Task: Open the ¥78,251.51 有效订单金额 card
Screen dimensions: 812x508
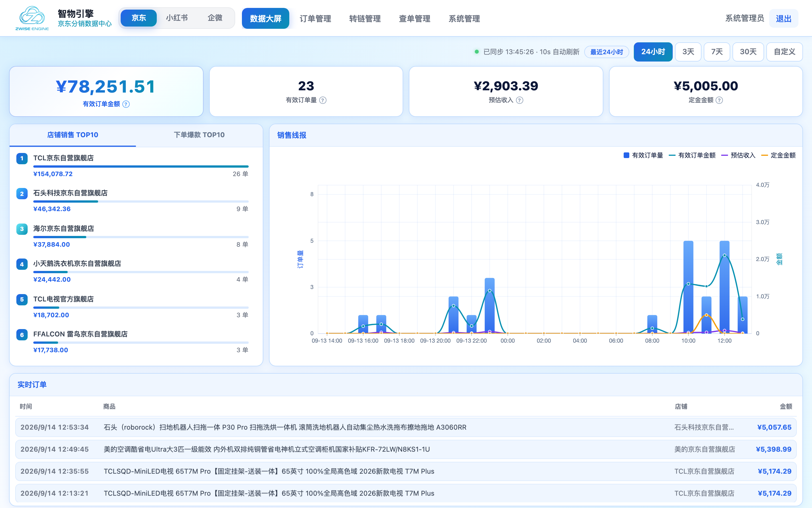Action: pos(106,91)
